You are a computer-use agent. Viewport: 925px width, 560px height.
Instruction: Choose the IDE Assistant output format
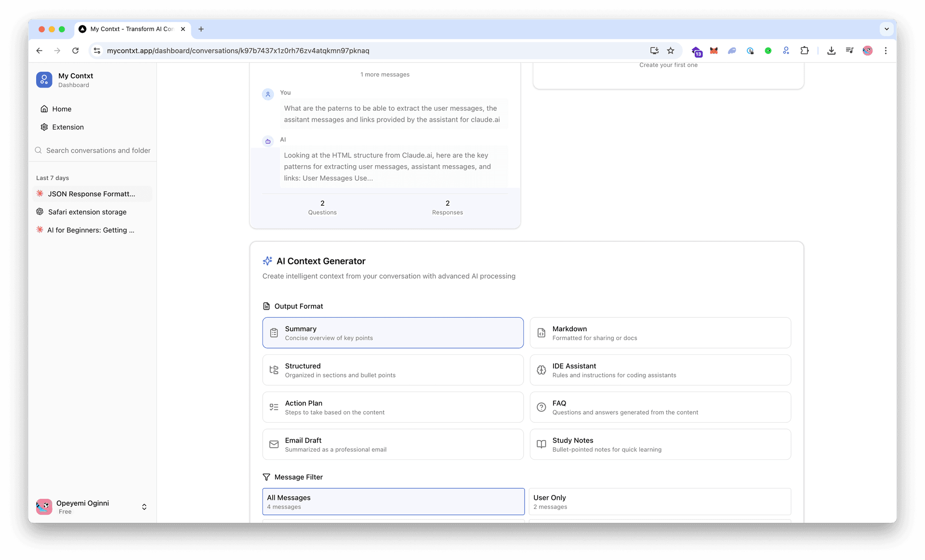coord(660,370)
